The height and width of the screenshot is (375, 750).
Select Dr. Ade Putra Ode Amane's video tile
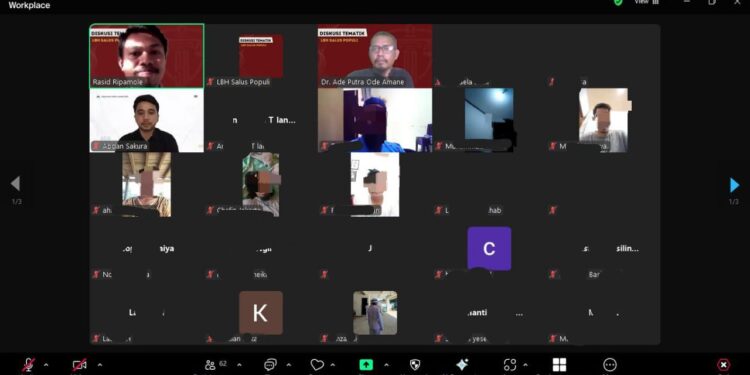click(x=375, y=56)
